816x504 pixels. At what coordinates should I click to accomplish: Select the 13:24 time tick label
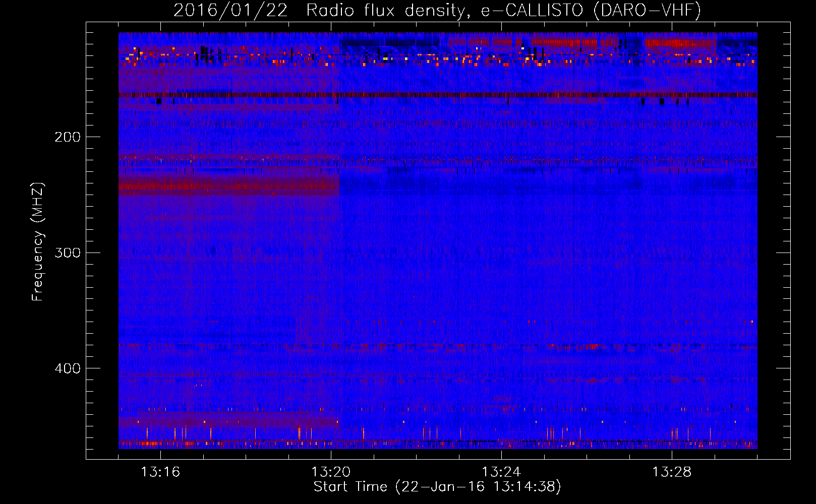pos(501,472)
